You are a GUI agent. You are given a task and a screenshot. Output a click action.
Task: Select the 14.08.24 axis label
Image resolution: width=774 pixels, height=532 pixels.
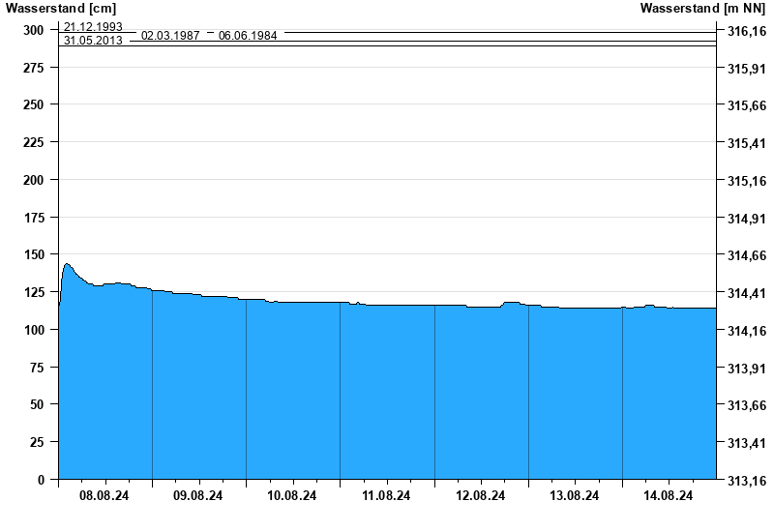(x=668, y=495)
